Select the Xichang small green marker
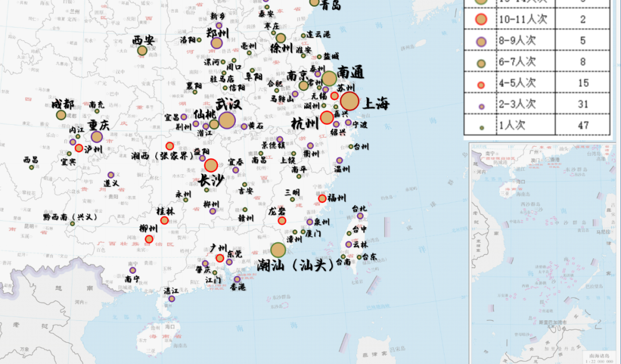621x364 pixels. click(x=31, y=167)
